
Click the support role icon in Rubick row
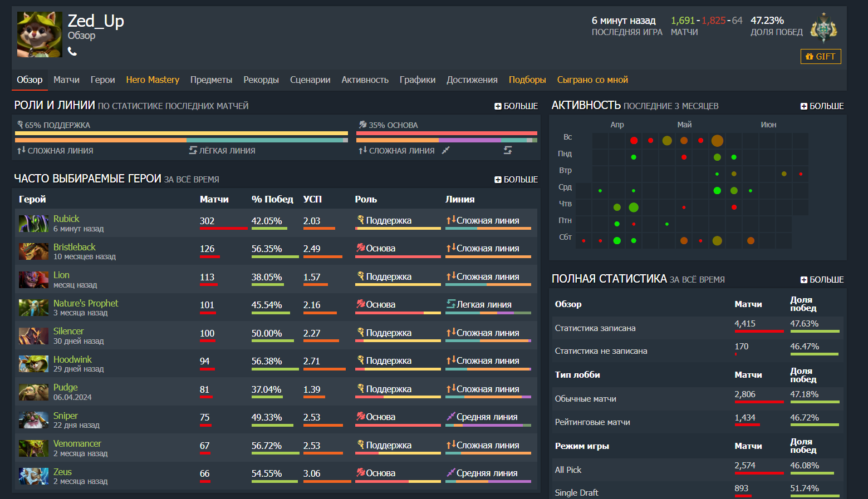tap(361, 220)
